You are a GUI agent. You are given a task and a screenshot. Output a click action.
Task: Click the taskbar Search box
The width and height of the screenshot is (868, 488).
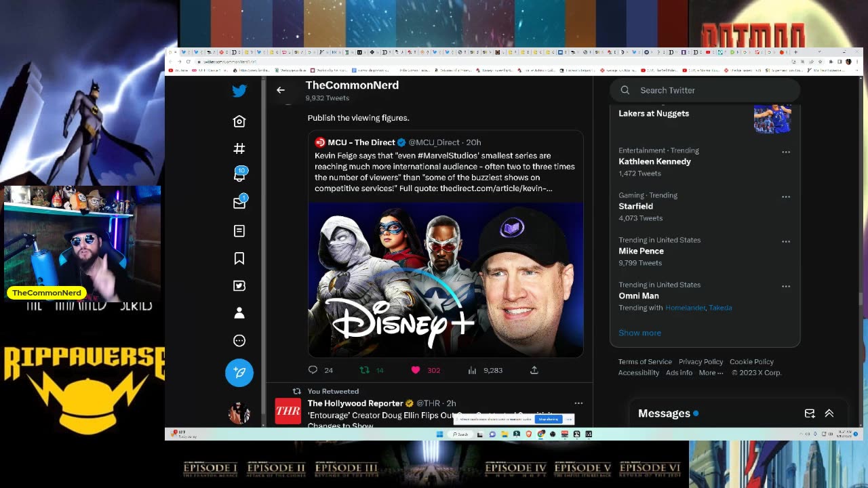point(462,434)
